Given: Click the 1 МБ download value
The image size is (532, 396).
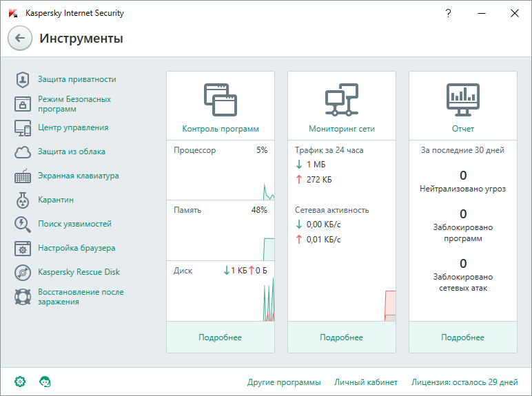Looking at the screenshot, I should (316, 165).
